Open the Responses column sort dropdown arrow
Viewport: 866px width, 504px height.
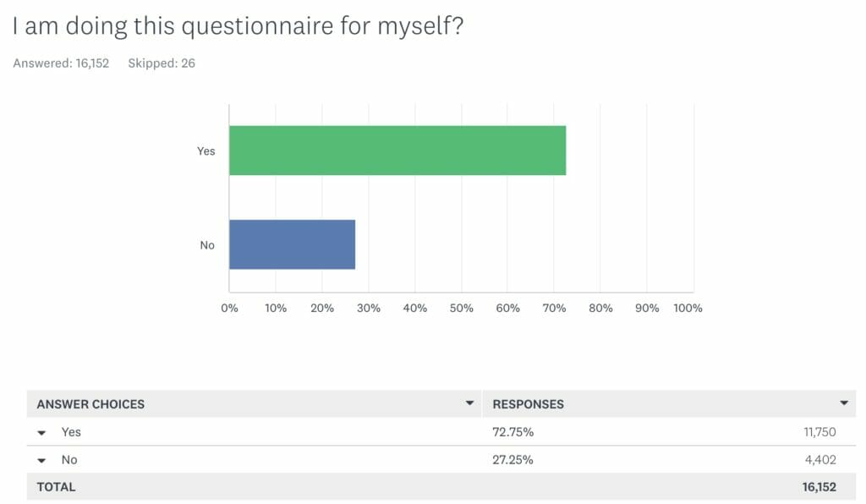coord(843,403)
